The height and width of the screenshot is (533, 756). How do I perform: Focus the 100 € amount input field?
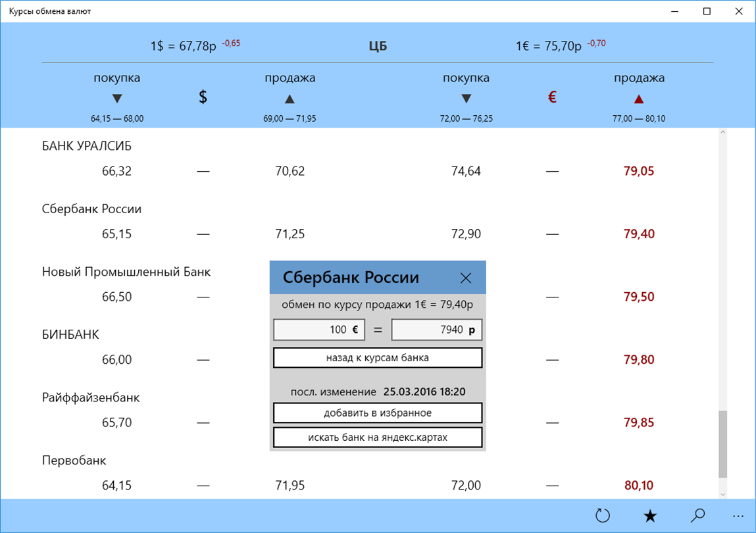pyautogui.click(x=319, y=330)
